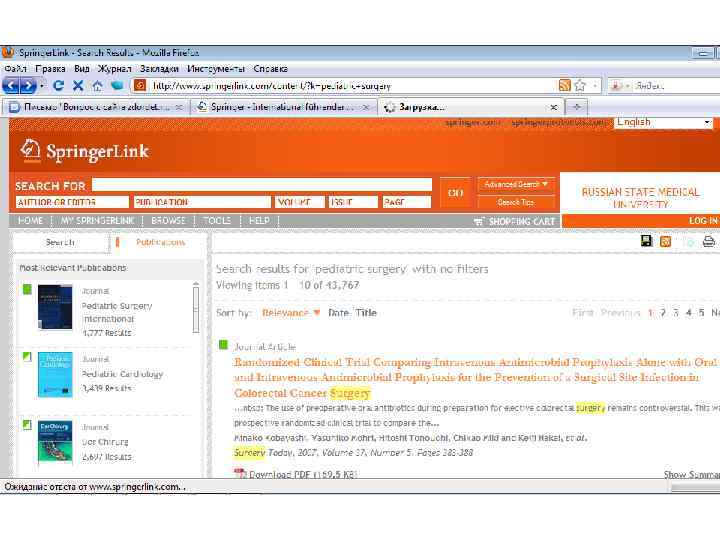This screenshot has width=720, height=540.
Task: Toggle green box beside Journal Article result
Action: (223, 344)
